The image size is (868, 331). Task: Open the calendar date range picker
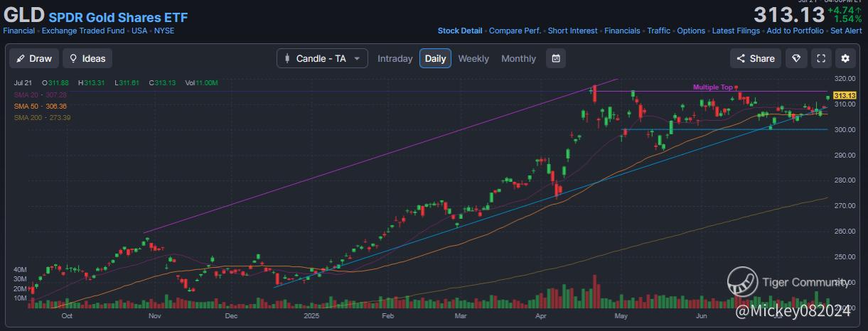(x=556, y=58)
